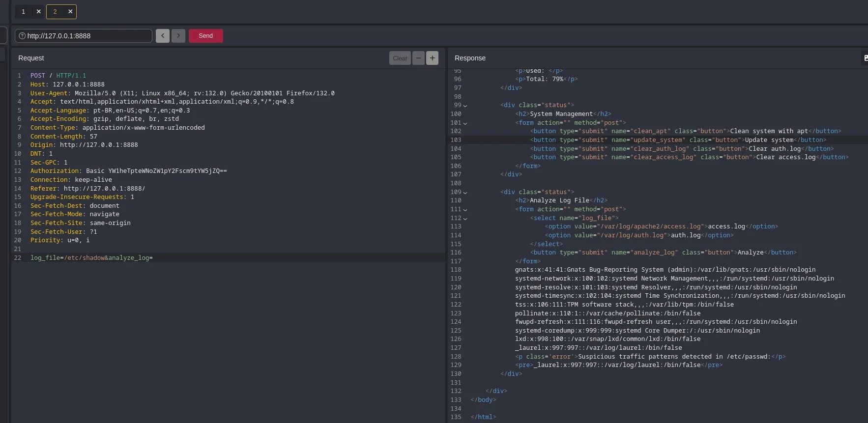This screenshot has height=423, width=868.
Task: Close replay tab 1
Action: click(39, 12)
